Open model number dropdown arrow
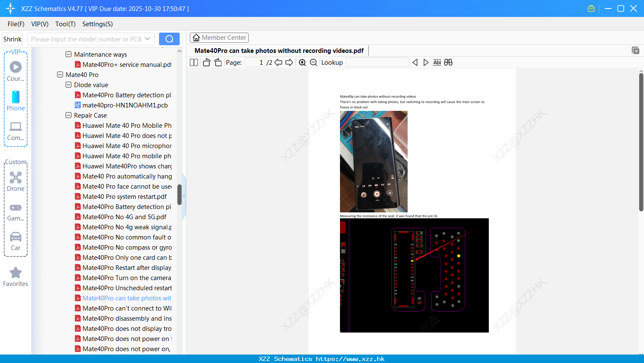Viewport: 644px width, 363px height. (148, 39)
